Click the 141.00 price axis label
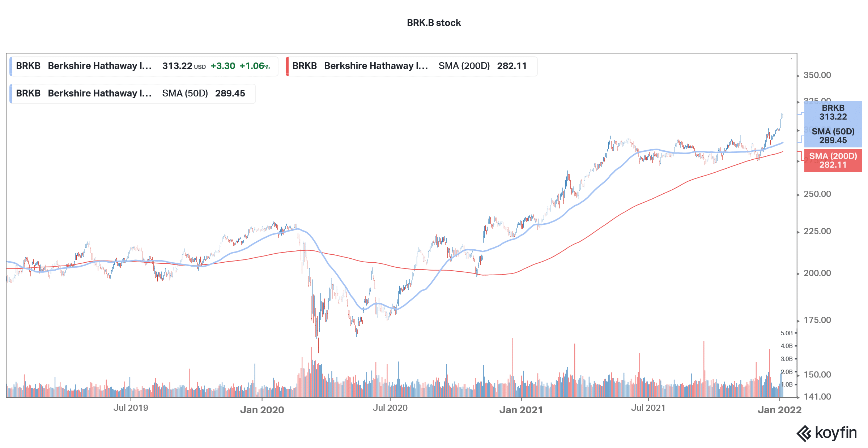 817,397
